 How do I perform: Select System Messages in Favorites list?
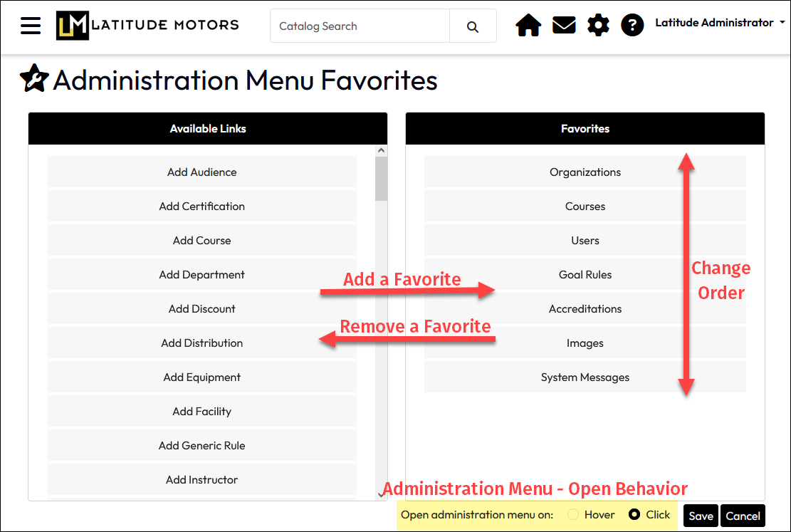(585, 377)
